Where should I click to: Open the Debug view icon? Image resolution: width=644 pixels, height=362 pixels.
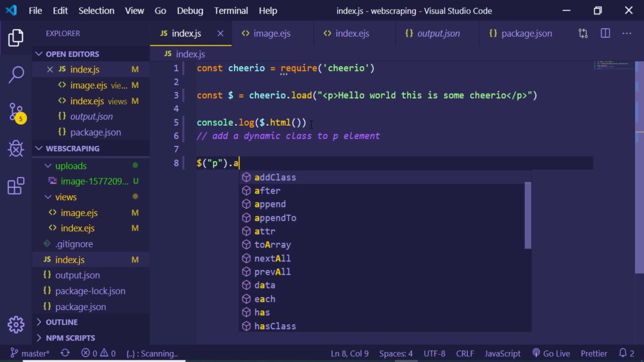pyautogui.click(x=16, y=149)
